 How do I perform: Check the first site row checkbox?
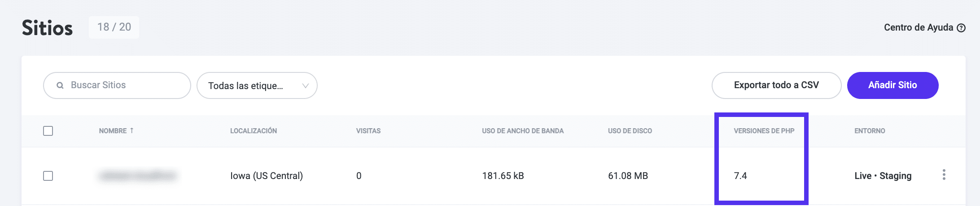click(x=48, y=176)
